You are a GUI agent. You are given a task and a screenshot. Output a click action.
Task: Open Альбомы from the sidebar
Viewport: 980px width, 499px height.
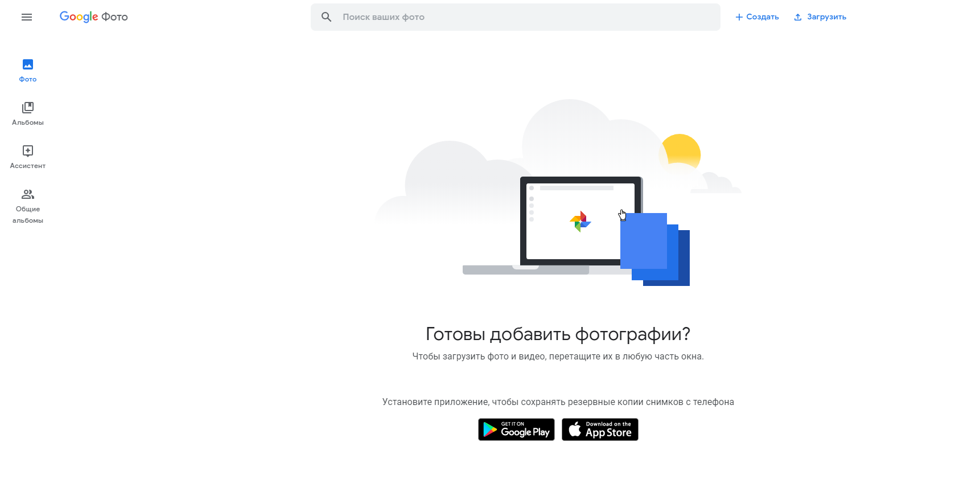(x=28, y=108)
